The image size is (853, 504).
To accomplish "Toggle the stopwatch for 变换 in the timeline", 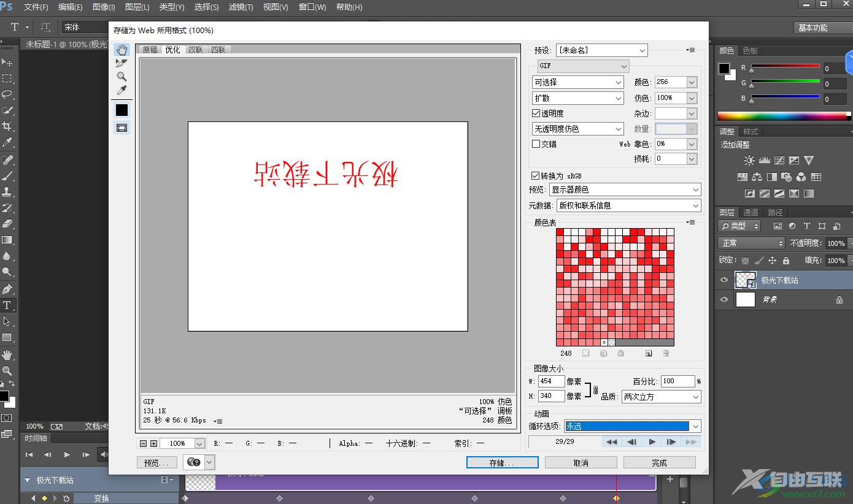I will (66, 498).
